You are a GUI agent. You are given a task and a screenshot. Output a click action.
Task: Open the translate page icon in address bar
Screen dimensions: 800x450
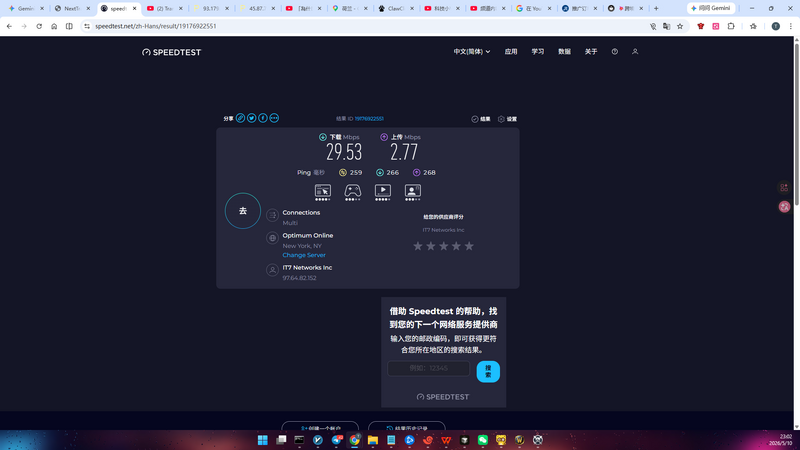point(666,26)
